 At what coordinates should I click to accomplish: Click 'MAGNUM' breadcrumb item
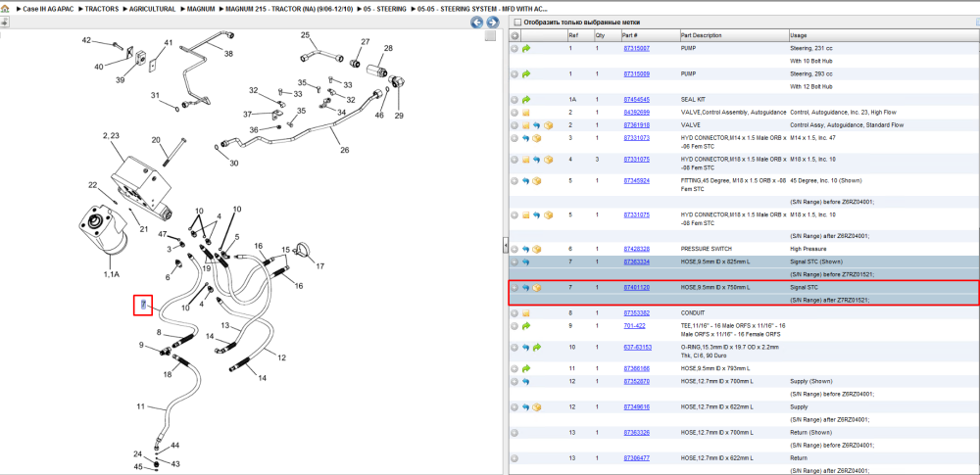click(x=201, y=10)
